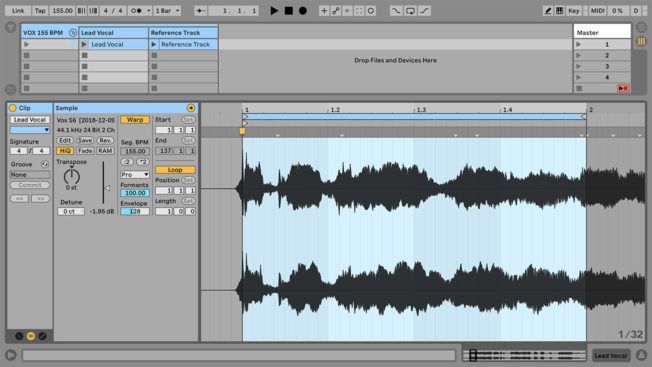Click the Detune 0 ct field
The image size is (652, 367).
pyautogui.click(x=71, y=212)
